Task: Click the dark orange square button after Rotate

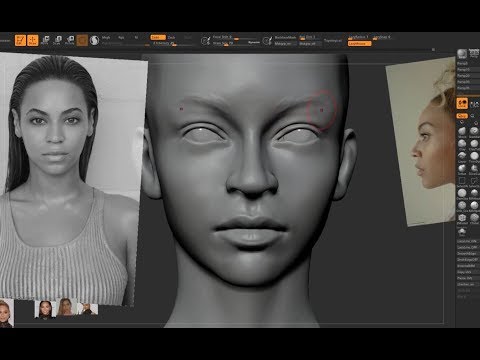Action: 82,40
